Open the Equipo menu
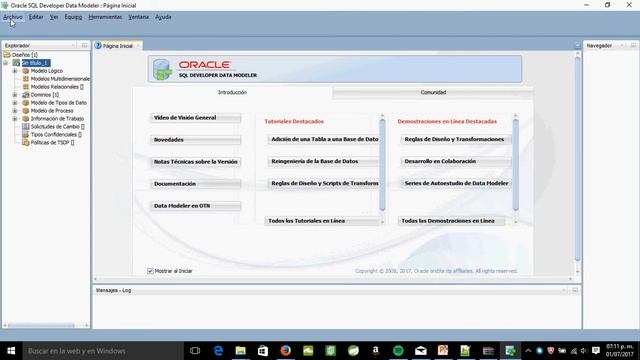This screenshot has height=360, width=640. click(73, 17)
